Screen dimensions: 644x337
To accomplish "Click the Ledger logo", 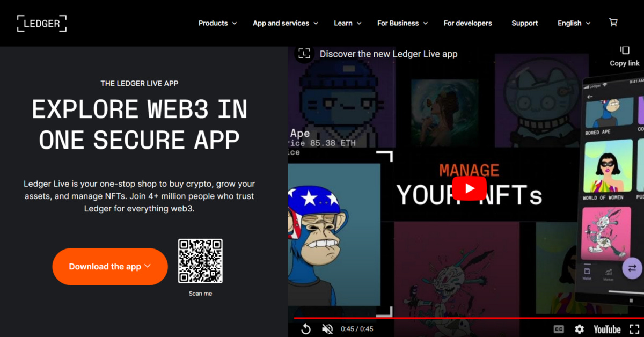I will tap(42, 23).
